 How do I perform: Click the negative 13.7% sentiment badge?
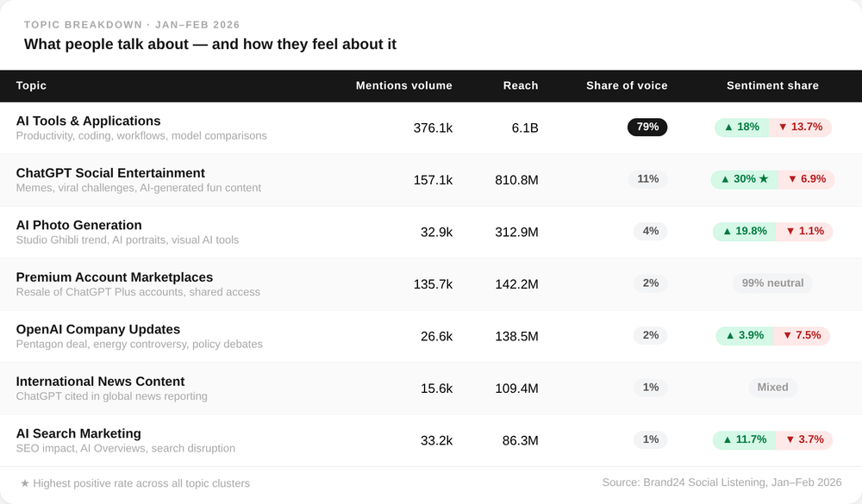800,128
